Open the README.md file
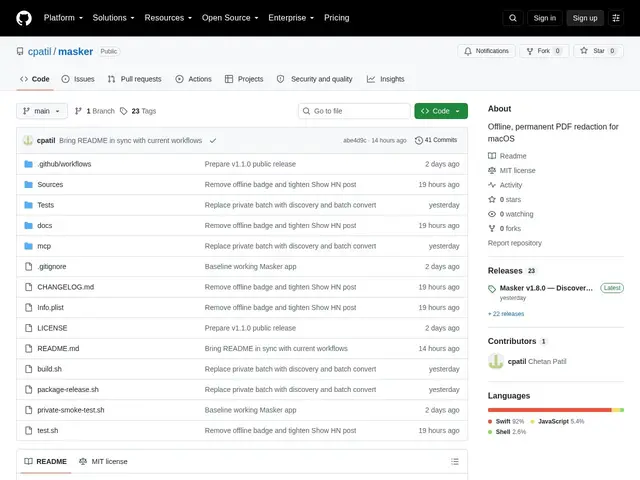Screen dimensions: 640x480 tap(58, 349)
